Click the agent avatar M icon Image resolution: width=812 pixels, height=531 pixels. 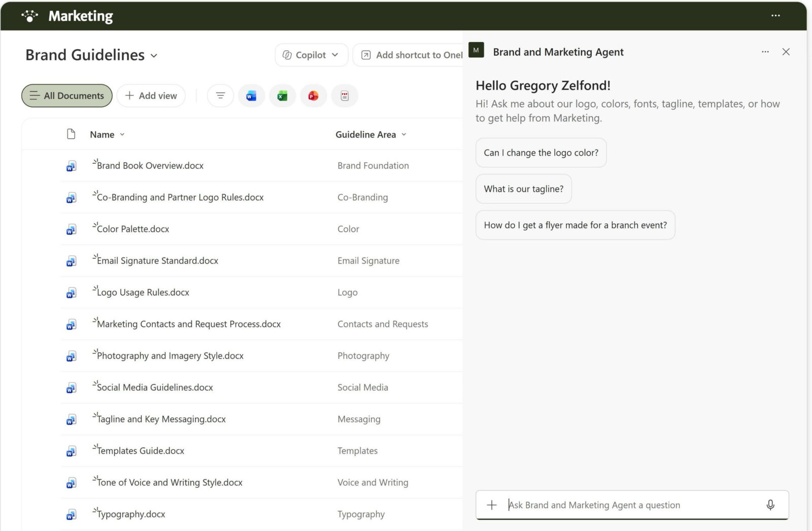point(476,50)
